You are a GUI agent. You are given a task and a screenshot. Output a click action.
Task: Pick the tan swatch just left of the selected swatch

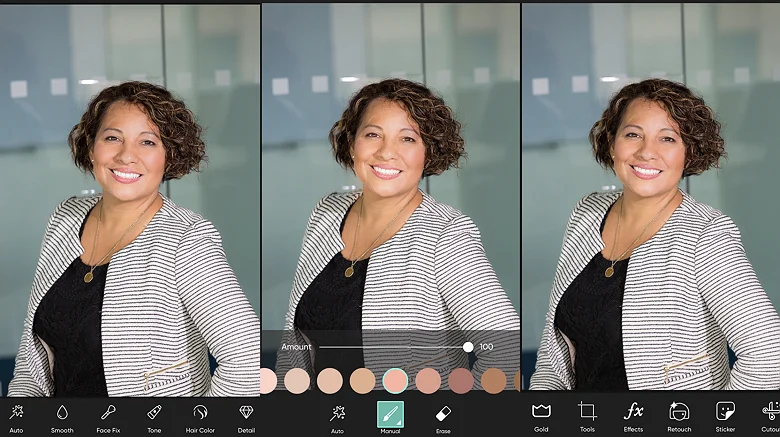(363, 381)
